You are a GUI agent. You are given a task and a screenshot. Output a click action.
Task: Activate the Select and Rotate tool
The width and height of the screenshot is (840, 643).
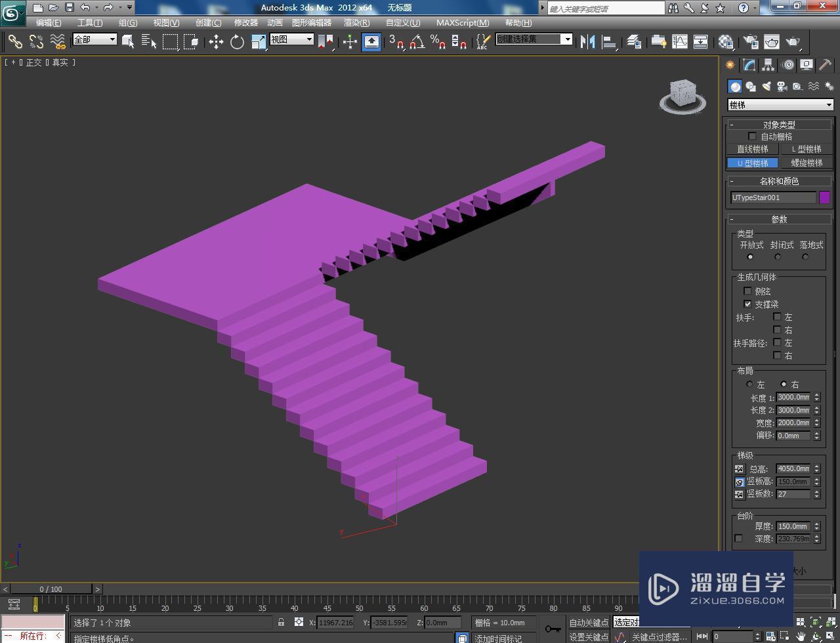[237, 42]
